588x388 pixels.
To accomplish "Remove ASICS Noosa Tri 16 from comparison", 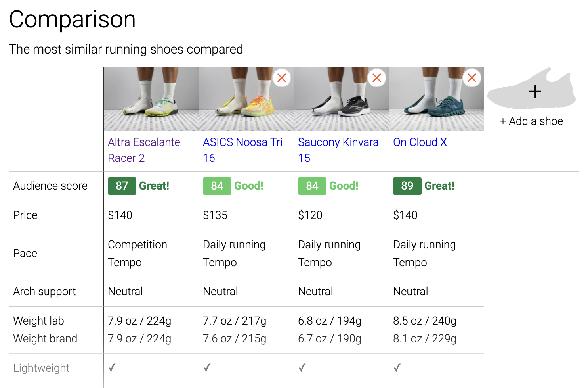I will tap(282, 78).
